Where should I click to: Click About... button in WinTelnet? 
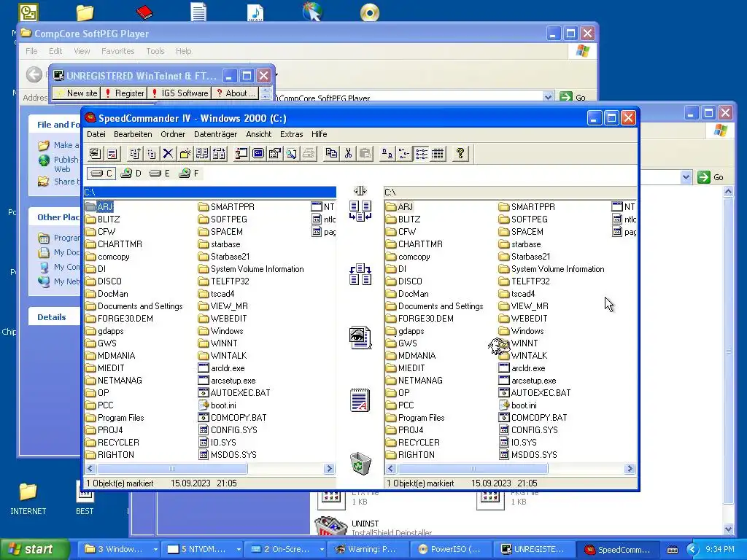click(236, 93)
